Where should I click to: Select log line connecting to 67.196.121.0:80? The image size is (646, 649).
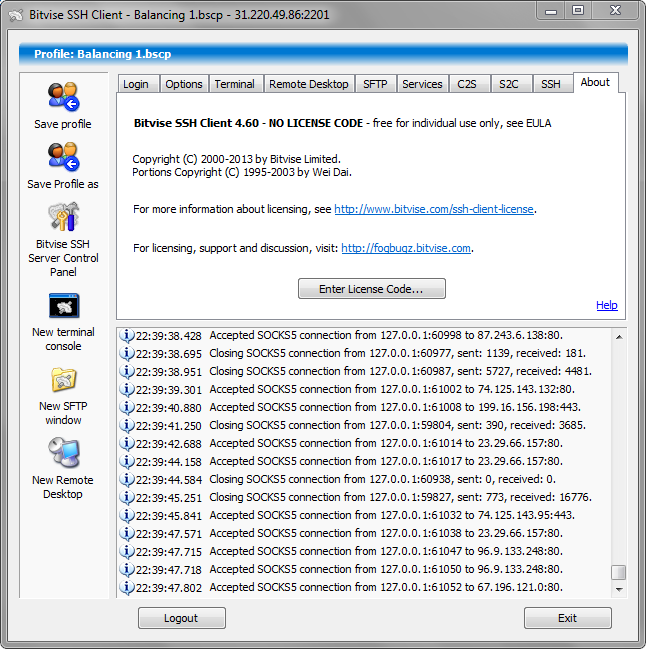tap(364, 587)
